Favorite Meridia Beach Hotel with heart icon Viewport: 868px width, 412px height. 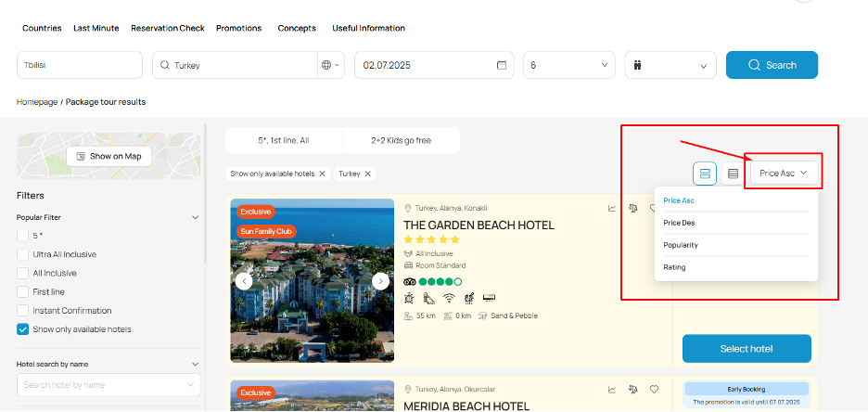(655, 390)
